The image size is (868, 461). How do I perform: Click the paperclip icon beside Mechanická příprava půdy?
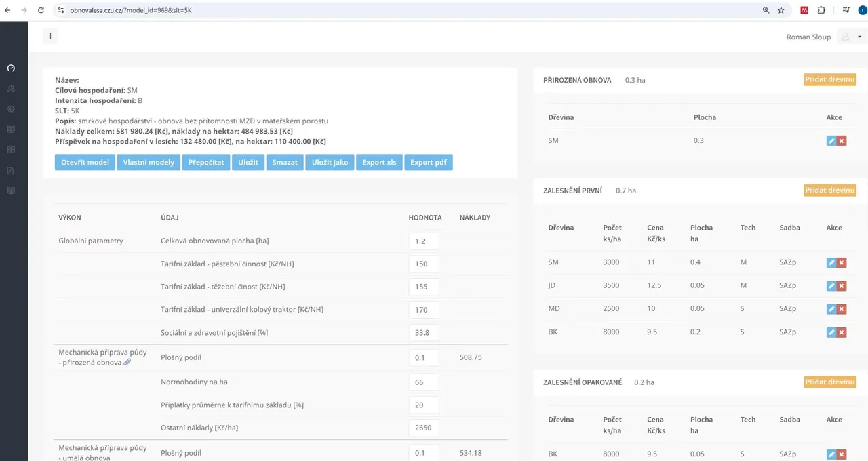(x=127, y=362)
